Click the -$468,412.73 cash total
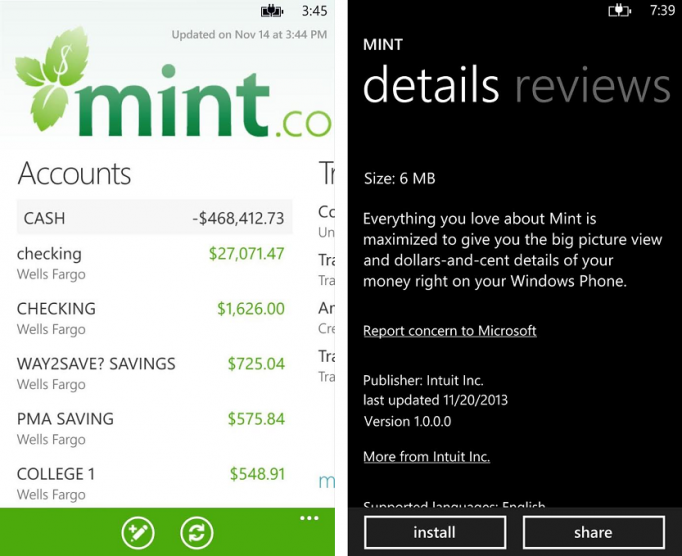 click(238, 218)
